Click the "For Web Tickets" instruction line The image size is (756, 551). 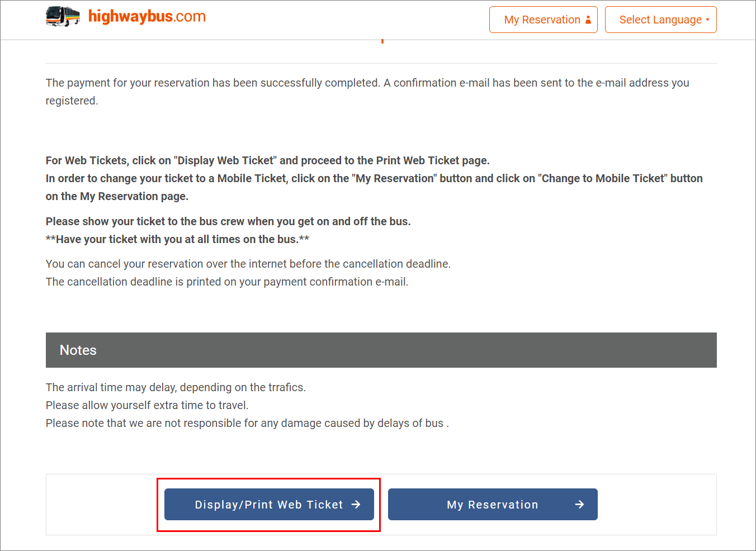point(267,161)
